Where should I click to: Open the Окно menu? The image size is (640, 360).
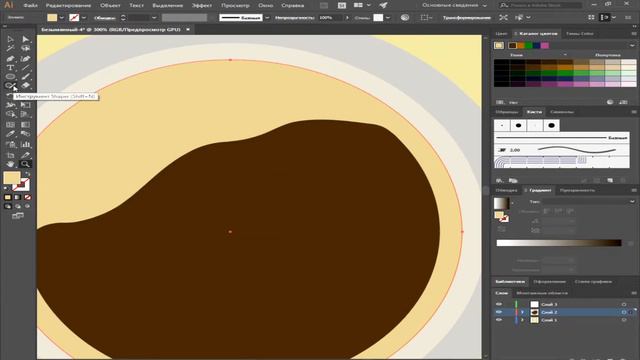point(265,5)
